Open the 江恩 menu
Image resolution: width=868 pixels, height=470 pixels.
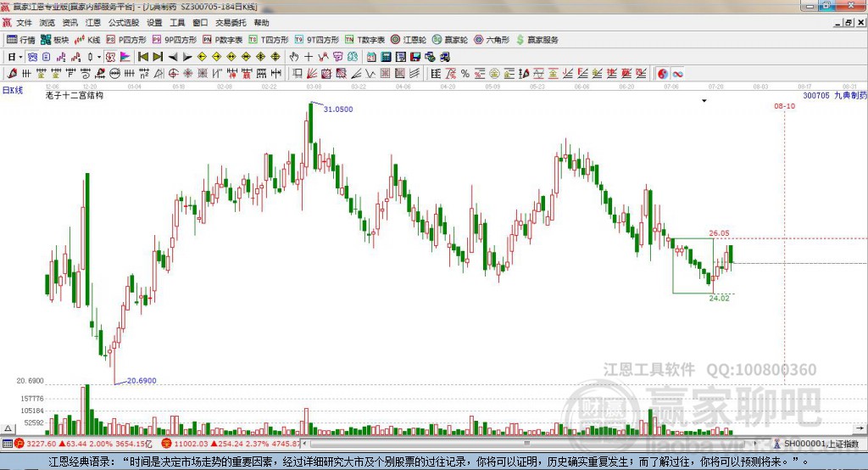click(93, 23)
